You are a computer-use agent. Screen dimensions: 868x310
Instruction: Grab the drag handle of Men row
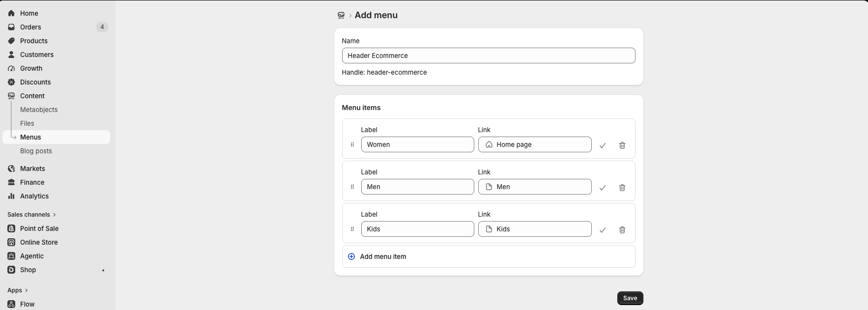coord(352,187)
